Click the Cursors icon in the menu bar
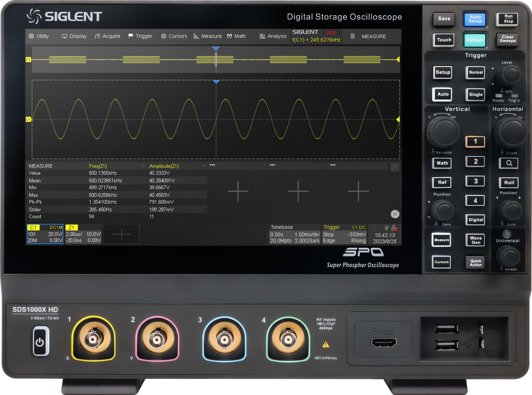 pos(164,36)
